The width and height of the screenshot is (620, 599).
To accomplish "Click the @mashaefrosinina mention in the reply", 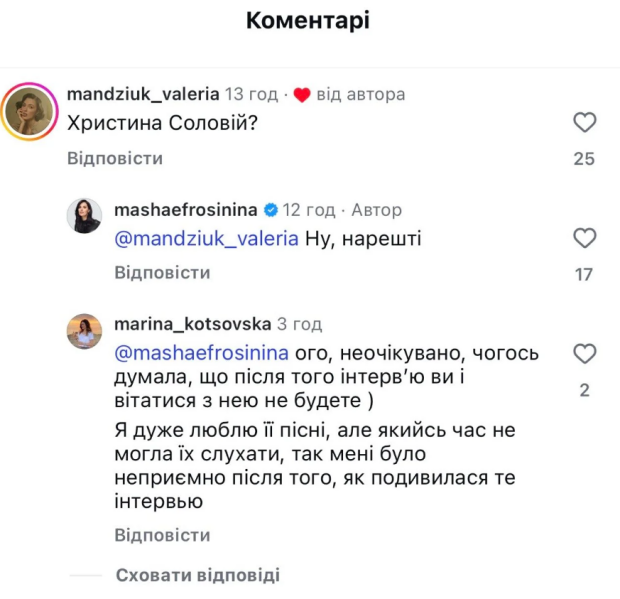I will tap(202, 353).
